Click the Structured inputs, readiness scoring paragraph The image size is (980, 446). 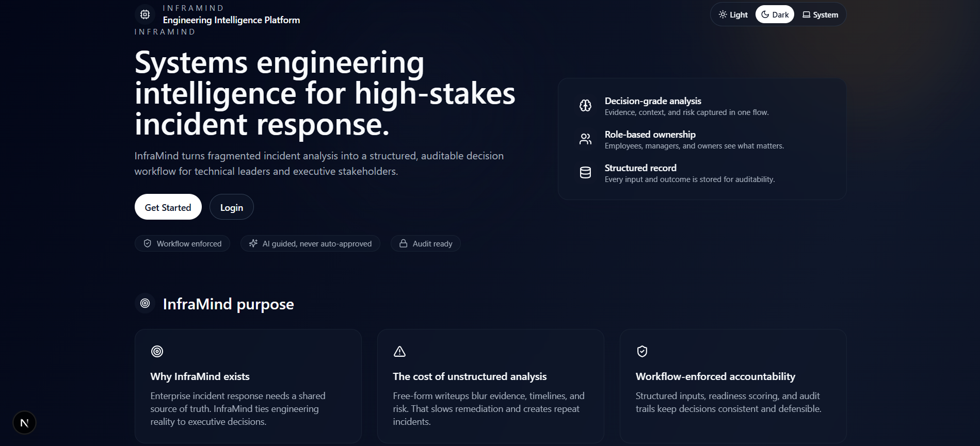pyautogui.click(x=729, y=402)
